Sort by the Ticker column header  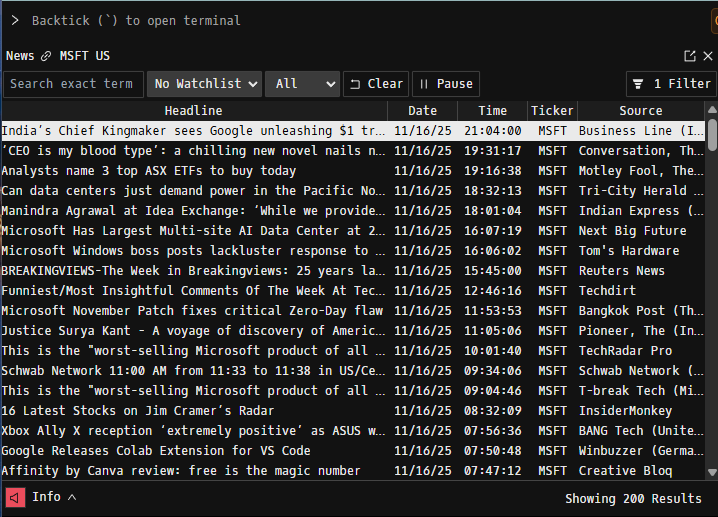[552, 111]
